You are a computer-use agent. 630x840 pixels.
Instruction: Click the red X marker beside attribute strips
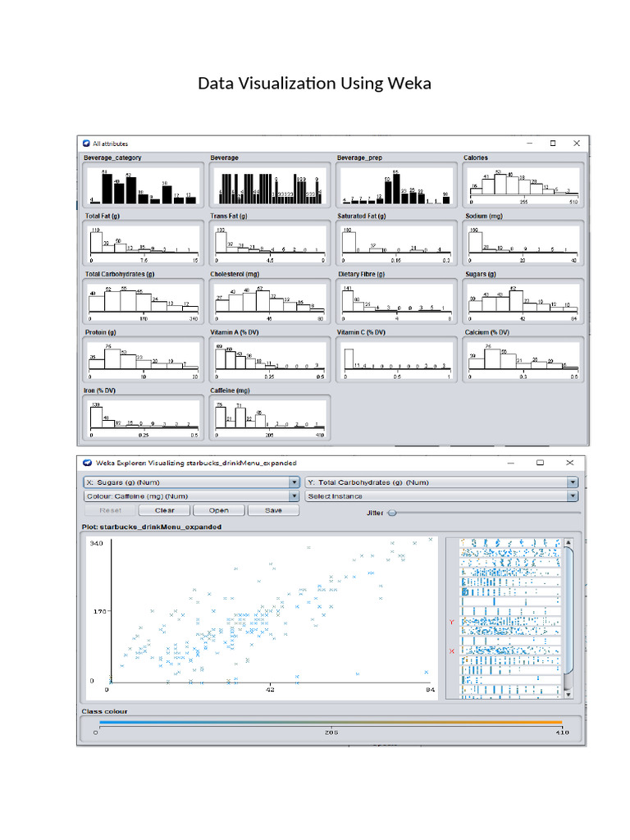pos(452,651)
